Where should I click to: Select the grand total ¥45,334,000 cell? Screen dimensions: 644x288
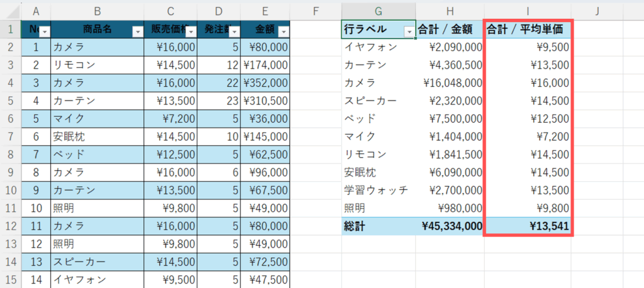point(452,226)
